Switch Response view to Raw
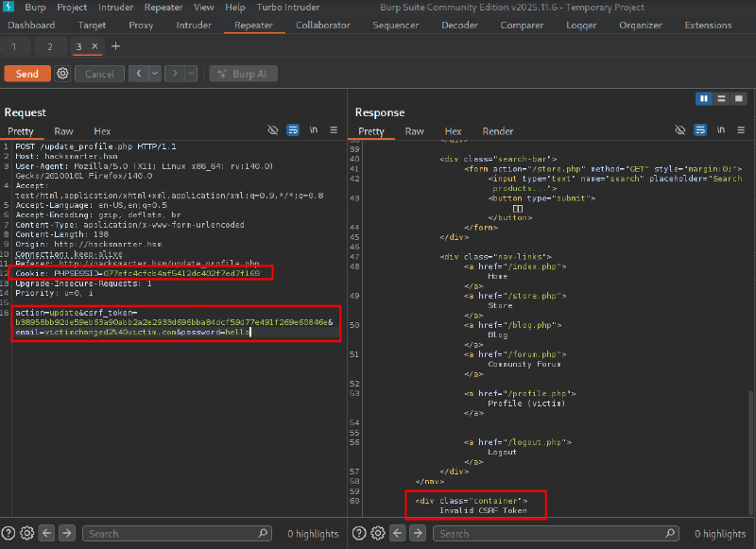Image resolution: width=756 pixels, height=549 pixels. click(415, 131)
